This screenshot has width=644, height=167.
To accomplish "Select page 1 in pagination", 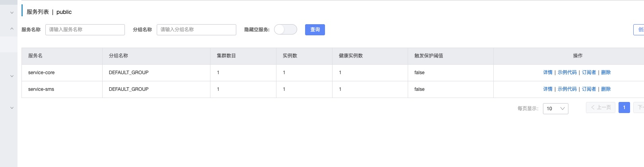I will [x=624, y=107].
